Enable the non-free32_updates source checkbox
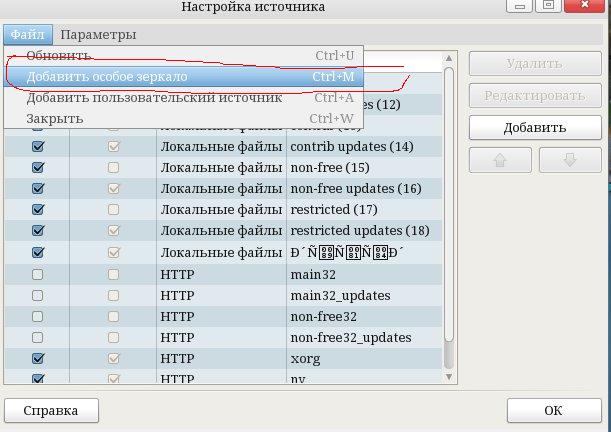Screen dimensions: 611x432 pos(38,337)
